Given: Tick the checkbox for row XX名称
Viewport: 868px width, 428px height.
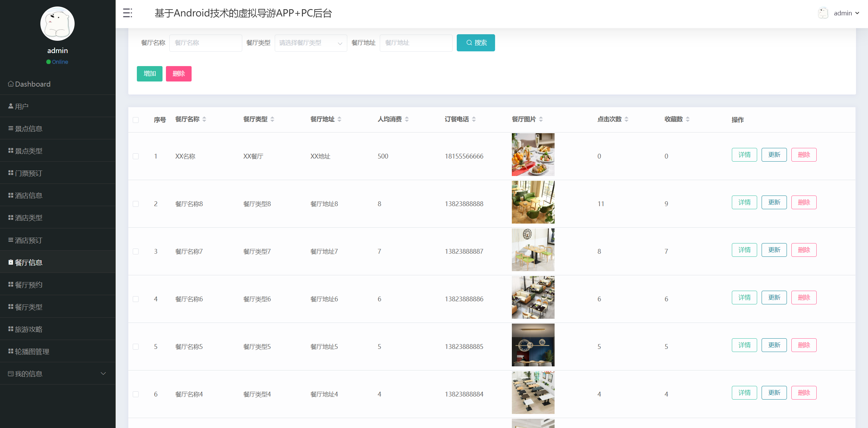Looking at the screenshot, I should tap(136, 156).
